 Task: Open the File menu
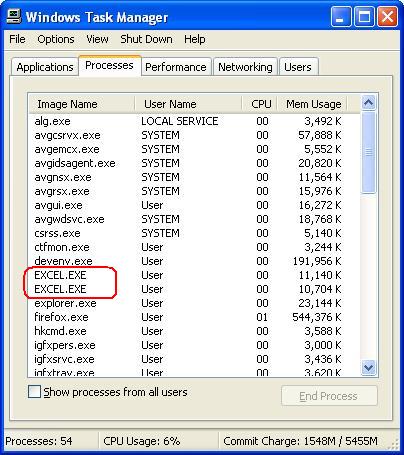click(x=17, y=39)
